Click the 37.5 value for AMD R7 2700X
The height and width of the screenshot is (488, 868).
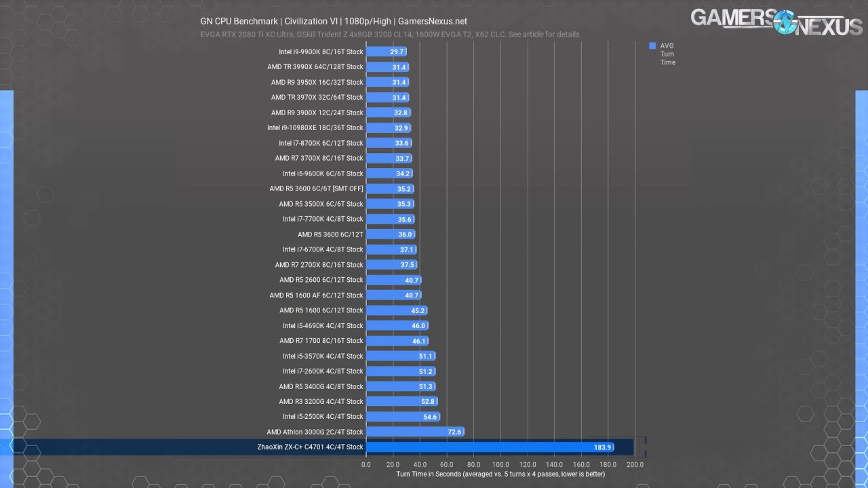pyautogui.click(x=408, y=265)
